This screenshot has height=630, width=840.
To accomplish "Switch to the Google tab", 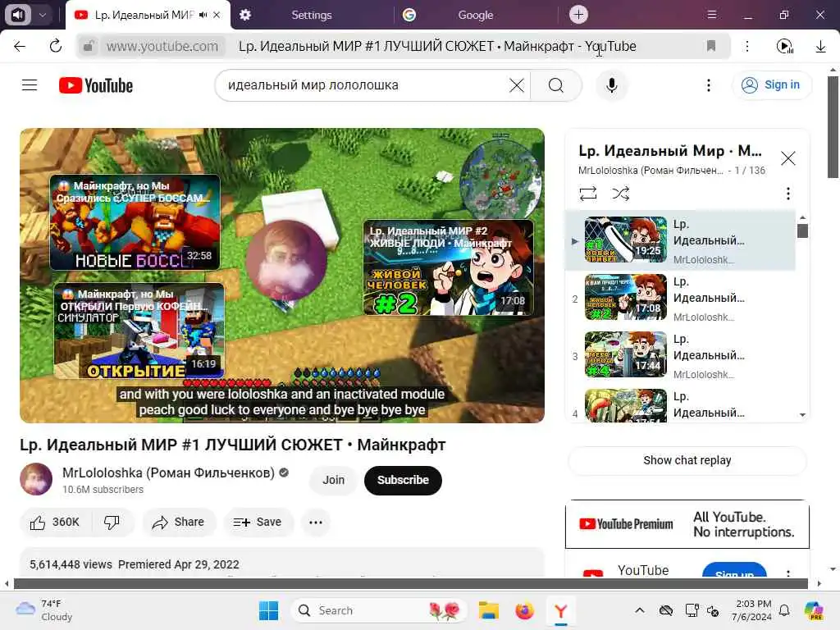I will [x=475, y=15].
